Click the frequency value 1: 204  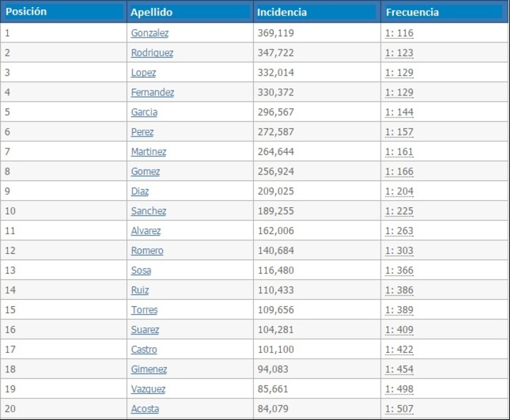tap(399, 191)
